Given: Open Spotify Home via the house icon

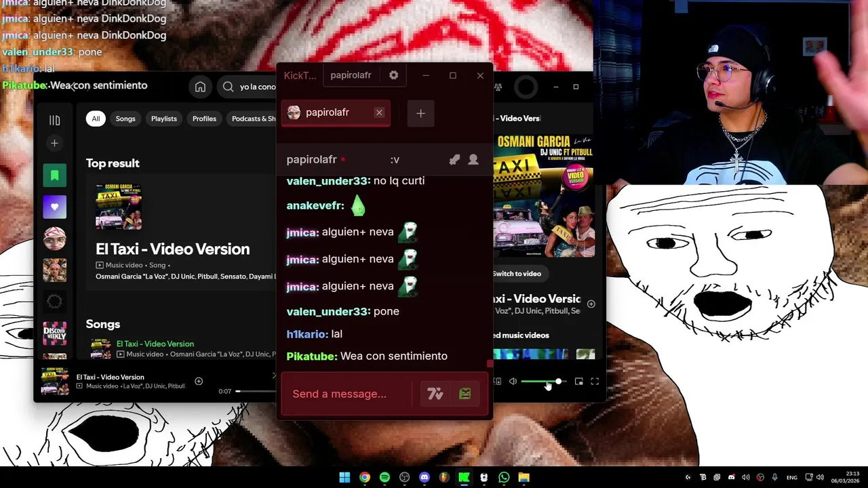Looking at the screenshot, I should pyautogui.click(x=200, y=87).
